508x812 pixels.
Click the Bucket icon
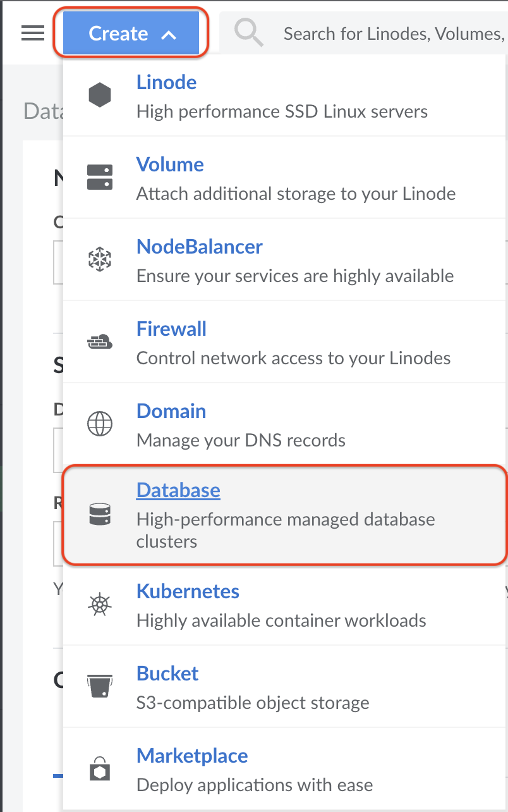[100, 686]
